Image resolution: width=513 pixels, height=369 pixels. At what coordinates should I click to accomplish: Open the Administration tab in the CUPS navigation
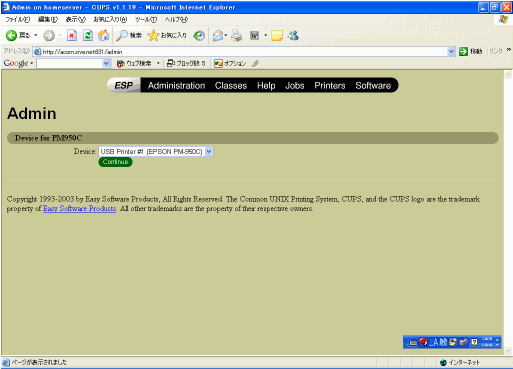tap(176, 86)
